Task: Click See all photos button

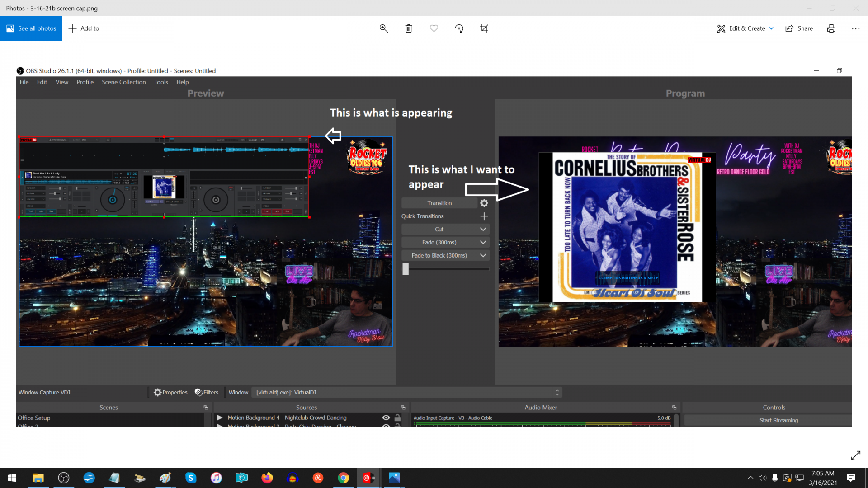Action: pos(31,28)
